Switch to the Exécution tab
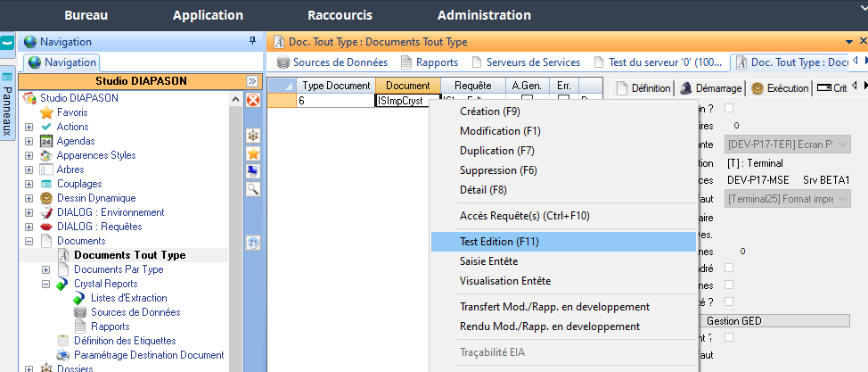This screenshot has height=372, width=868. click(780, 88)
